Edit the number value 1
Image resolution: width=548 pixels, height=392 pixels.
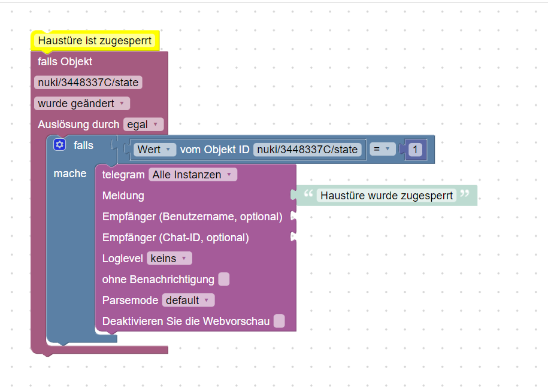pyautogui.click(x=415, y=150)
